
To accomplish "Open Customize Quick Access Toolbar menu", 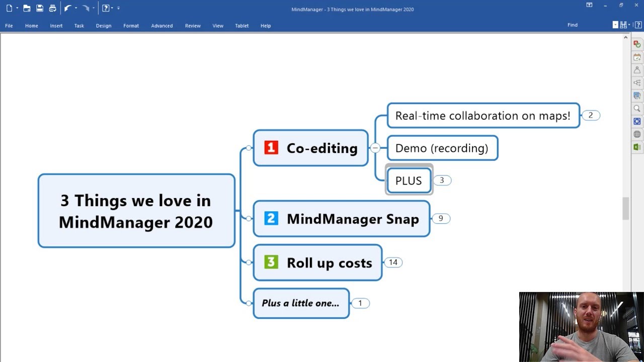I will 119,8.
